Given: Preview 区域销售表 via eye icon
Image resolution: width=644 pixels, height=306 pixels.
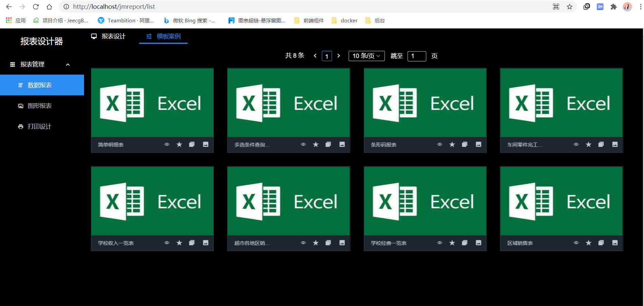Looking at the screenshot, I should [x=576, y=243].
